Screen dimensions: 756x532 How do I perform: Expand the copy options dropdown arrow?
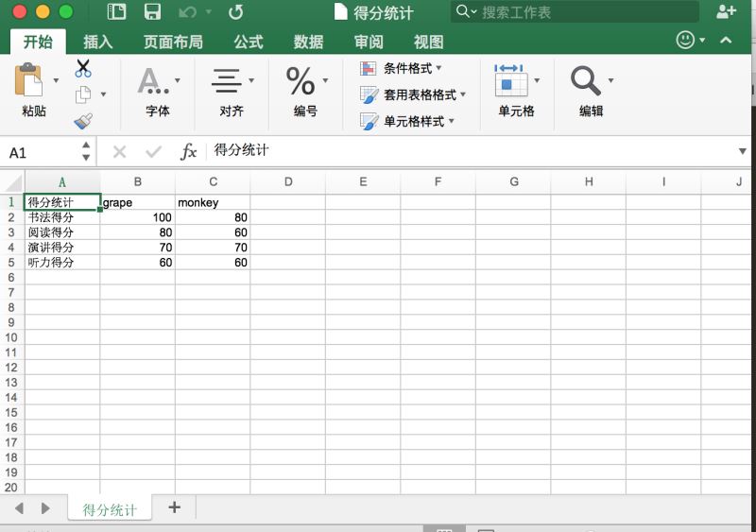coord(103,94)
